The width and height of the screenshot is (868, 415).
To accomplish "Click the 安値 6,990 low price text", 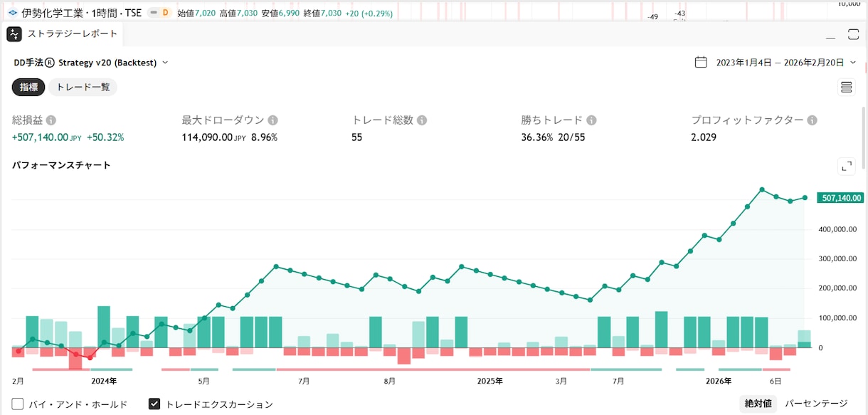I will [280, 13].
